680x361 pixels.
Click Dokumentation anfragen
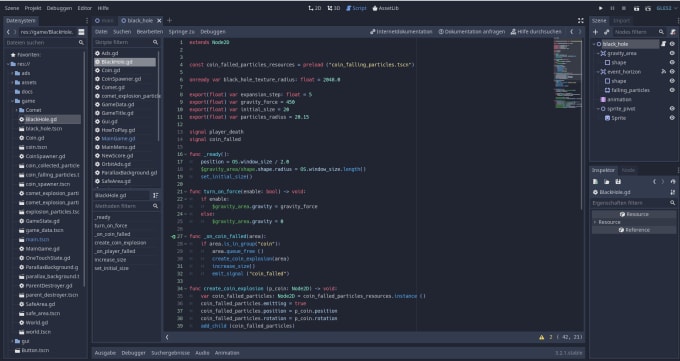(471, 32)
